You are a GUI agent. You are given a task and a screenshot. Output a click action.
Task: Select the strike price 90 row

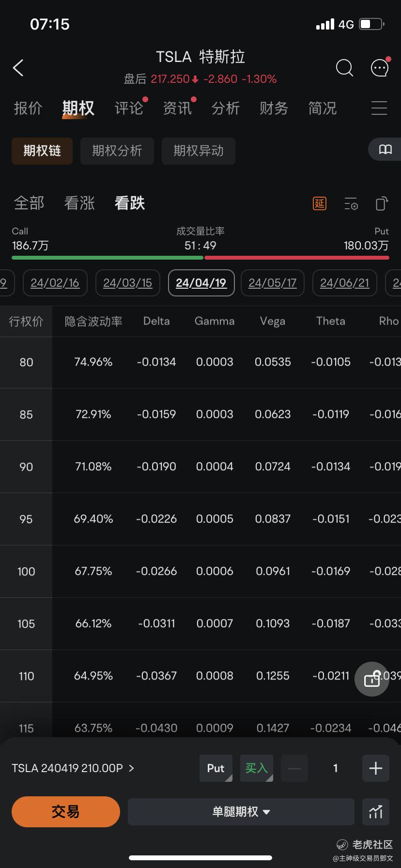click(x=200, y=467)
